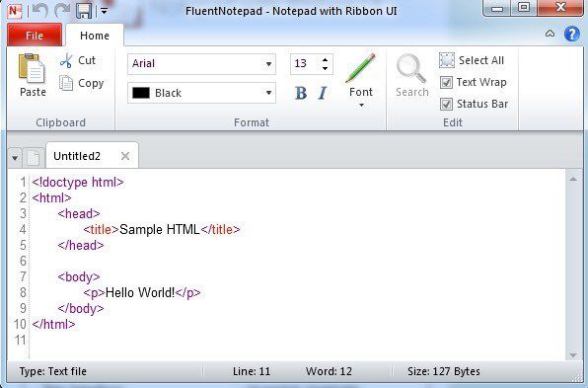This screenshot has width=588, height=388.
Task: Toggle bold formatting with the B button
Action: click(x=301, y=93)
